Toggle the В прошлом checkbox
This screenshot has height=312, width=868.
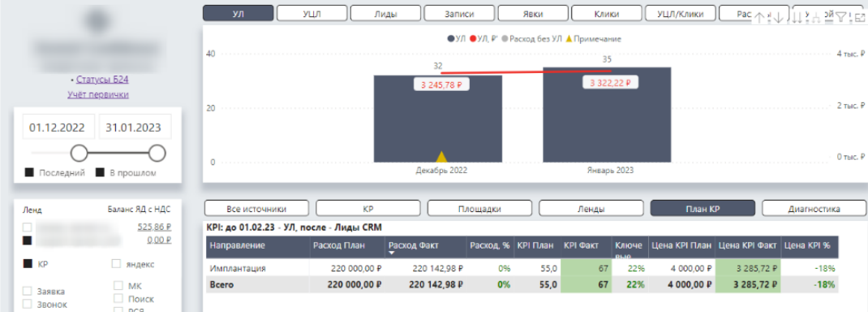(101, 172)
